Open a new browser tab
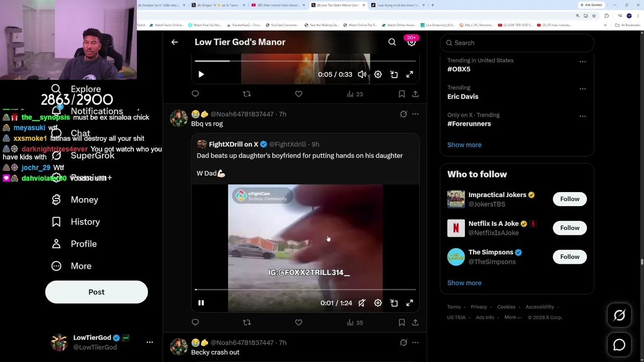Viewport: 644px width, 362px height. 433,5
